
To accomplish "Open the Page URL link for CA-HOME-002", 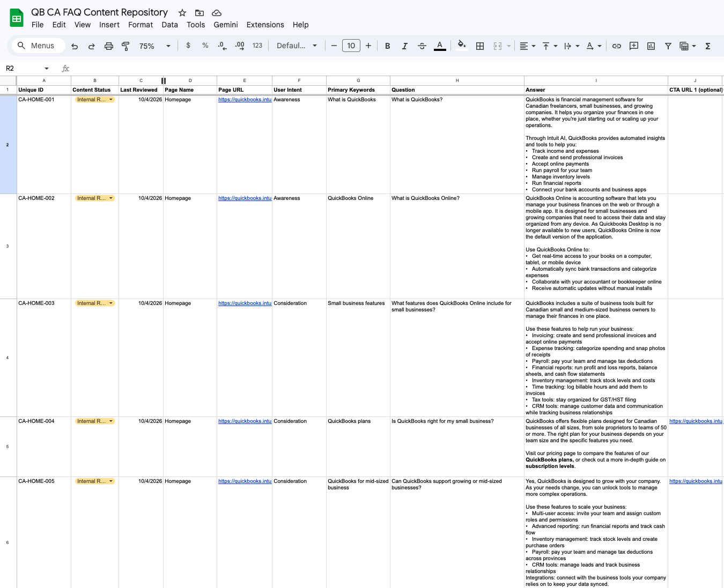I will tap(245, 198).
